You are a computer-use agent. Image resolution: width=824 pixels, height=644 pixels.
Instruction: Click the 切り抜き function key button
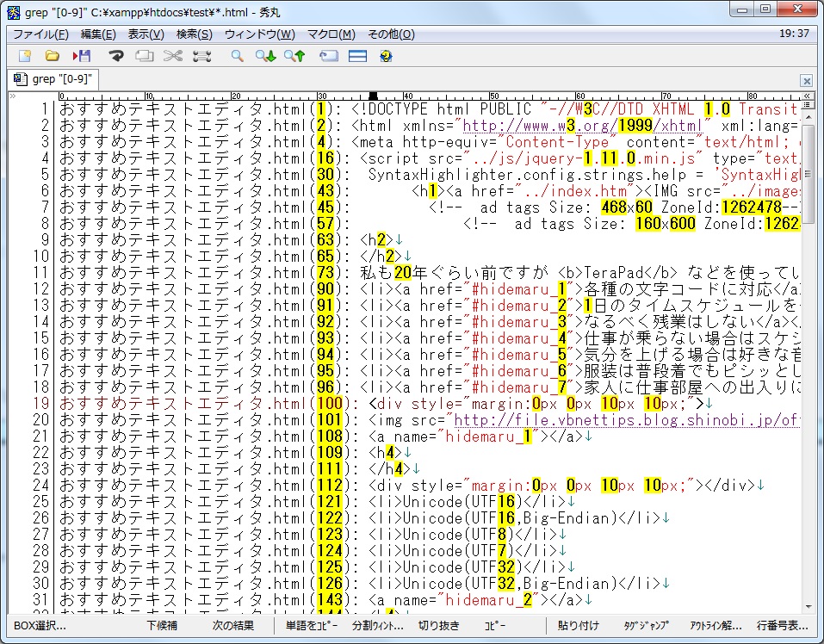(439, 626)
